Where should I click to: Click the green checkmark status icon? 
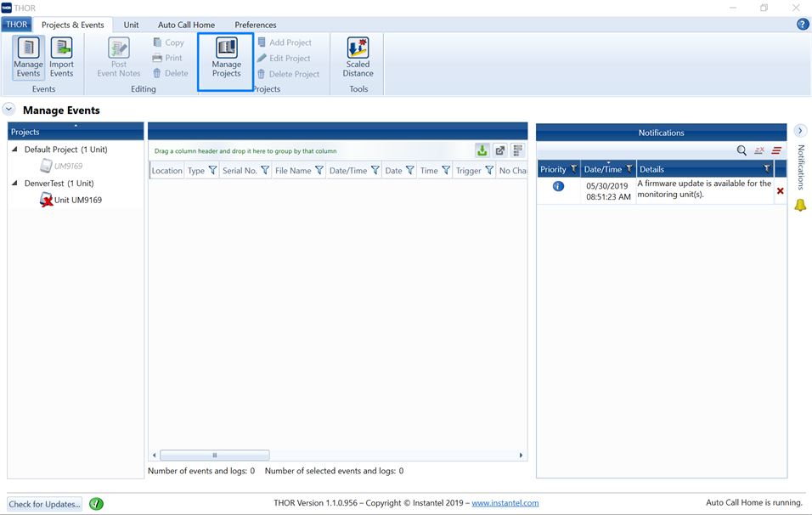(x=96, y=503)
